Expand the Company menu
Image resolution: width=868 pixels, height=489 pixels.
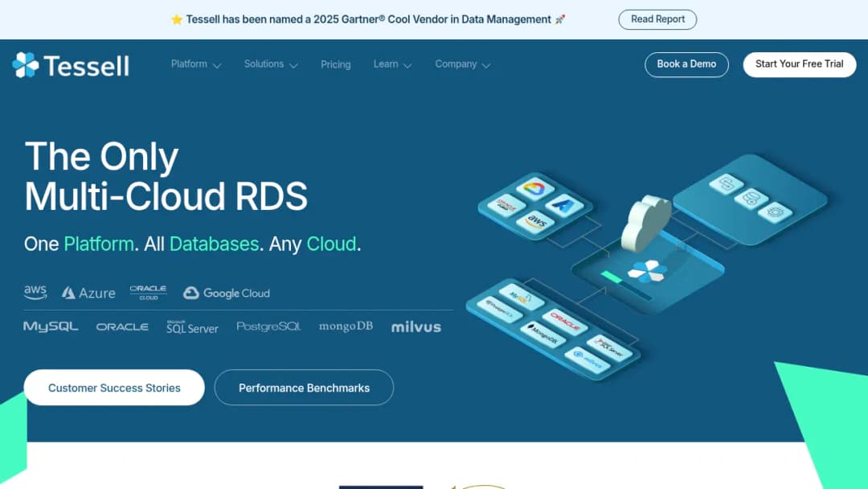pos(463,64)
